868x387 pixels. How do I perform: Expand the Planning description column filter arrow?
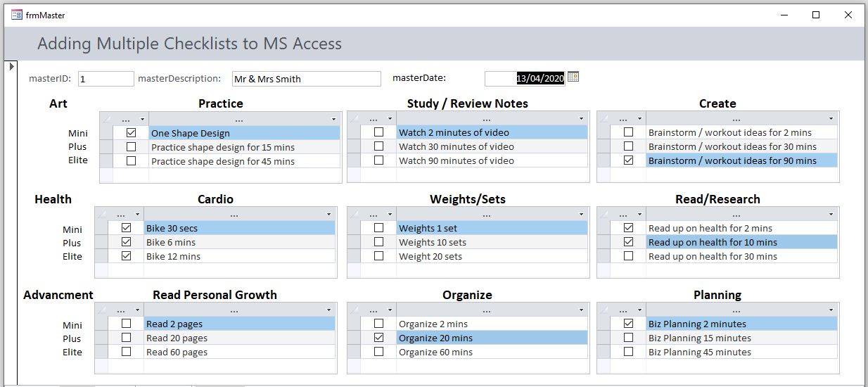831,310
